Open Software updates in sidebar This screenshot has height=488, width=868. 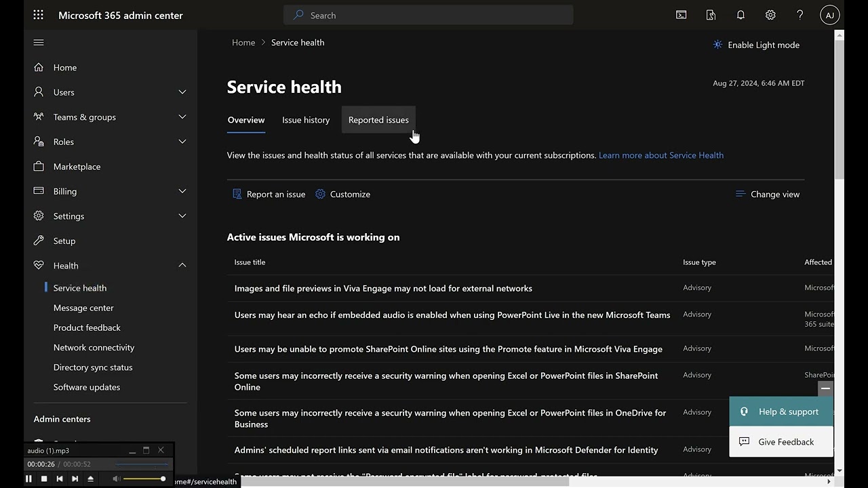(x=87, y=387)
